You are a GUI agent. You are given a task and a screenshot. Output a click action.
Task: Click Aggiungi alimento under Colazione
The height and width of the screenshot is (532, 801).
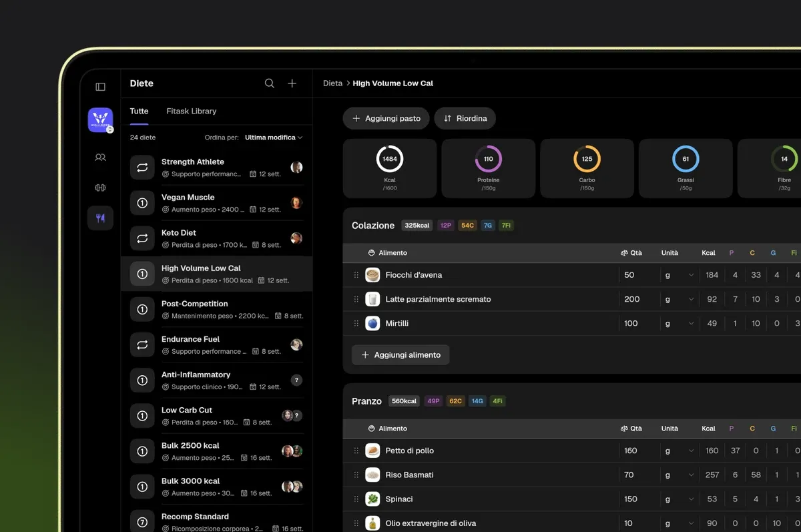pyautogui.click(x=400, y=355)
